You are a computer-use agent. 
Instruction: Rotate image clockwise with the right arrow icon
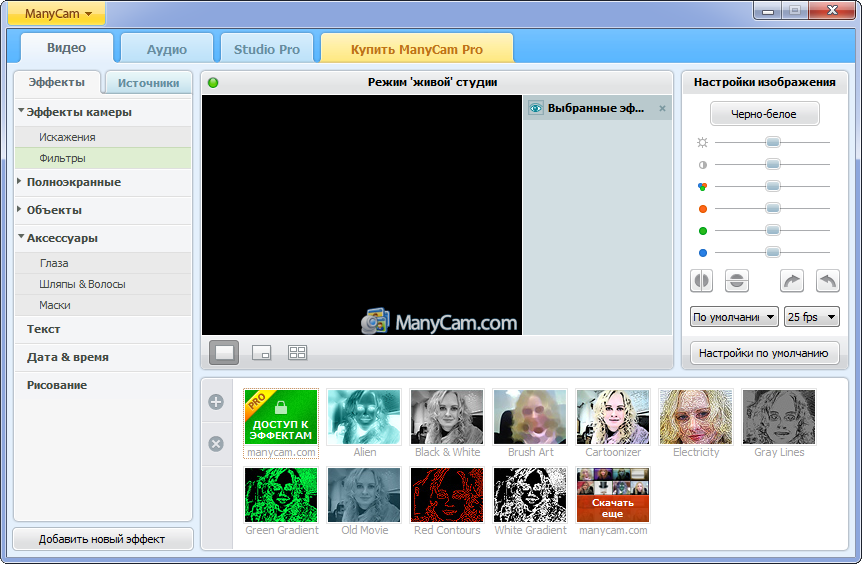point(792,281)
